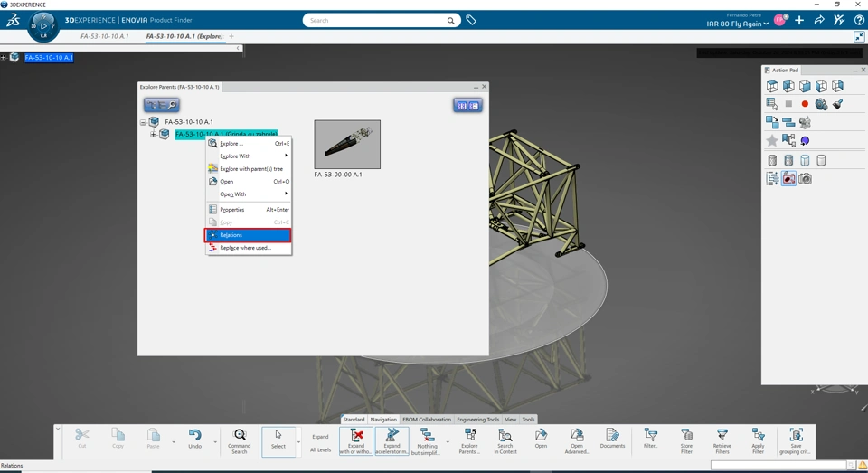Collapse the bottom toolbar chevron
Image resolution: width=868 pixels, height=473 pixels.
point(58,428)
